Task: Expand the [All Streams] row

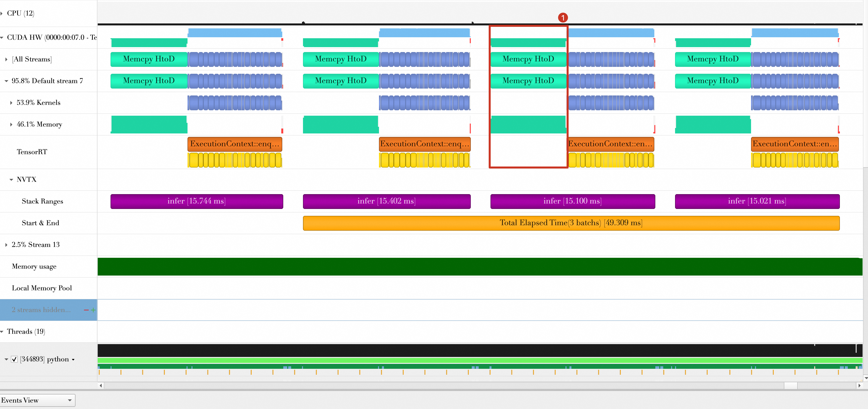Action: pos(6,59)
